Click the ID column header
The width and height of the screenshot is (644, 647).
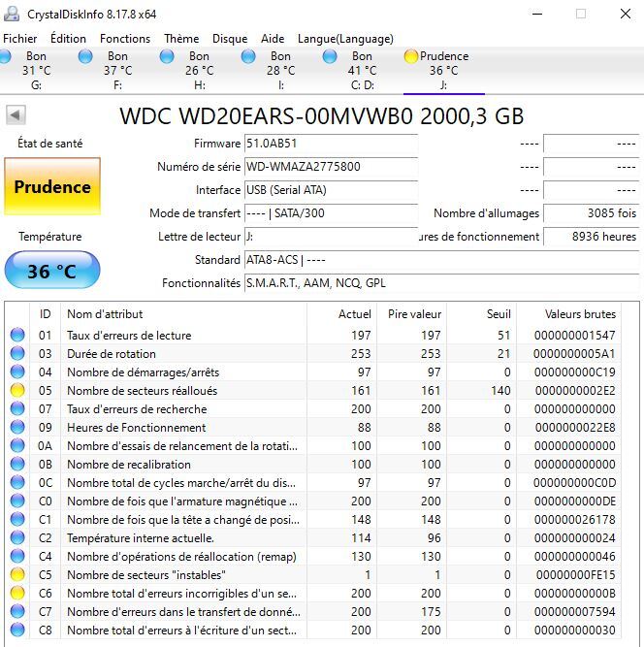[45, 314]
